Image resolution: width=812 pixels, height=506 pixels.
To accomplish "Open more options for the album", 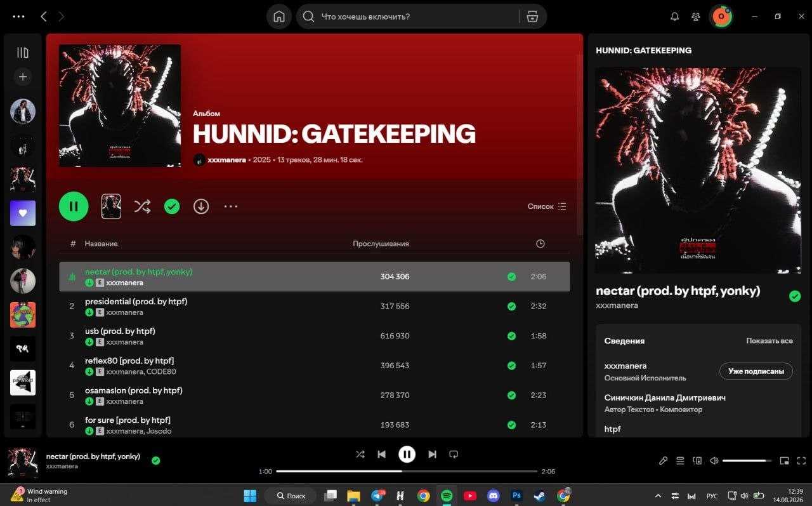I will (x=231, y=206).
